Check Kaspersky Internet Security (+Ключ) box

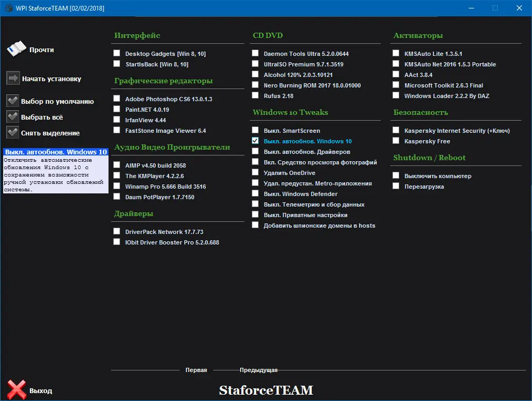[396, 130]
